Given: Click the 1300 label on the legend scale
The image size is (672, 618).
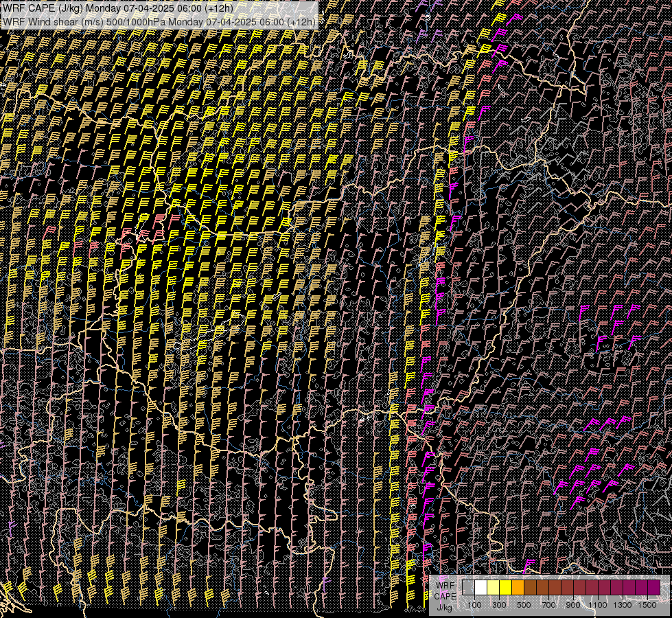Looking at the screenshot, I should [623, 605].
